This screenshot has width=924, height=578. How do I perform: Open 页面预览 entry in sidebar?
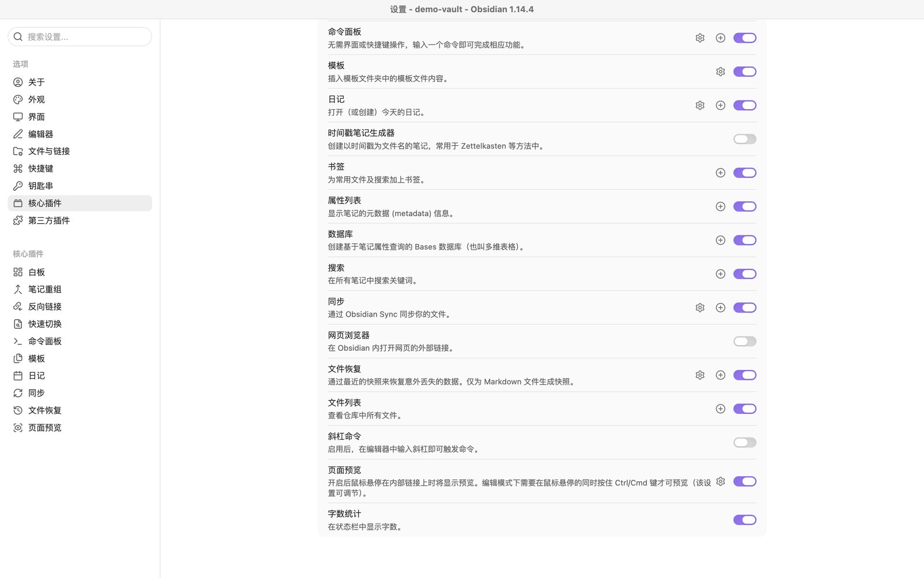(80, 428)
